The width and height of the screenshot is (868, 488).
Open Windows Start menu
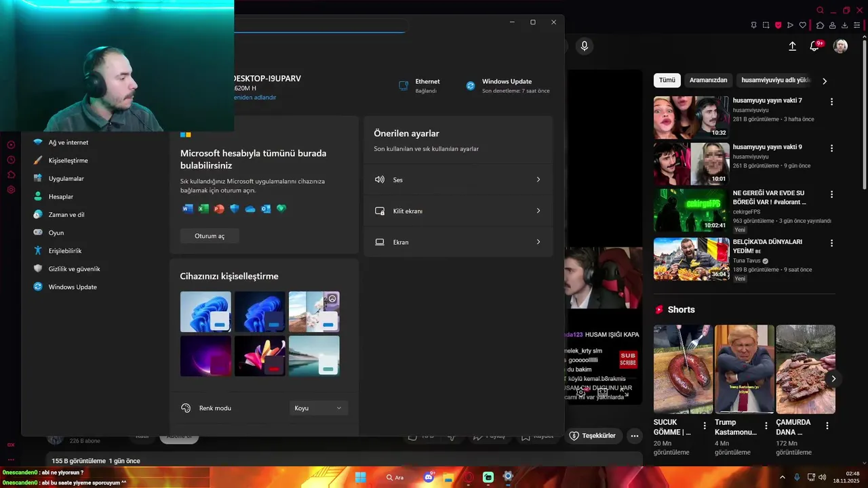(x=360, y=477)
